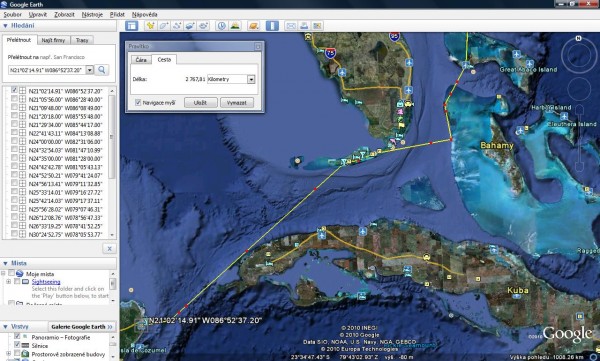
Task: Check the N21°05'56.00" result checkbox
Action: click(14, 99)
